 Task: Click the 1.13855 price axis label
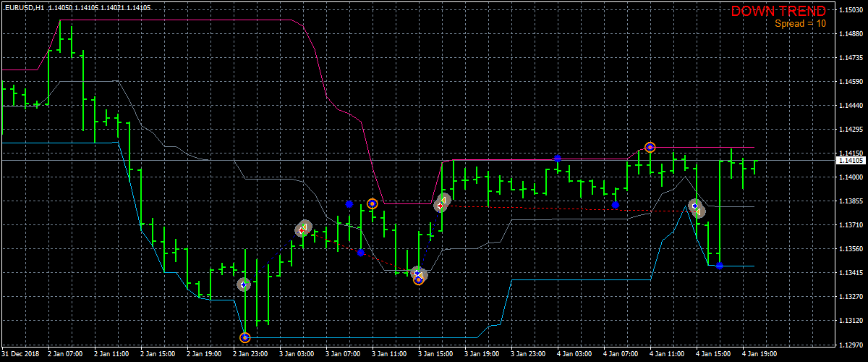(850, 201)
